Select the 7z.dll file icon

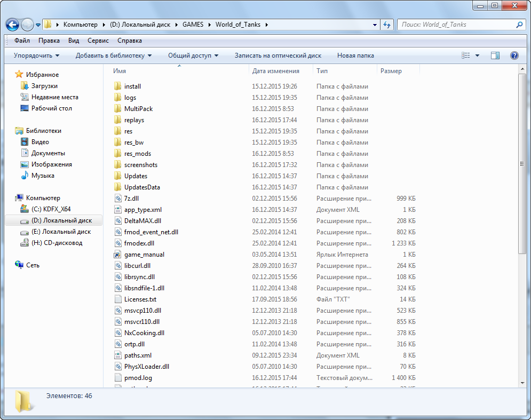point(118,199)
